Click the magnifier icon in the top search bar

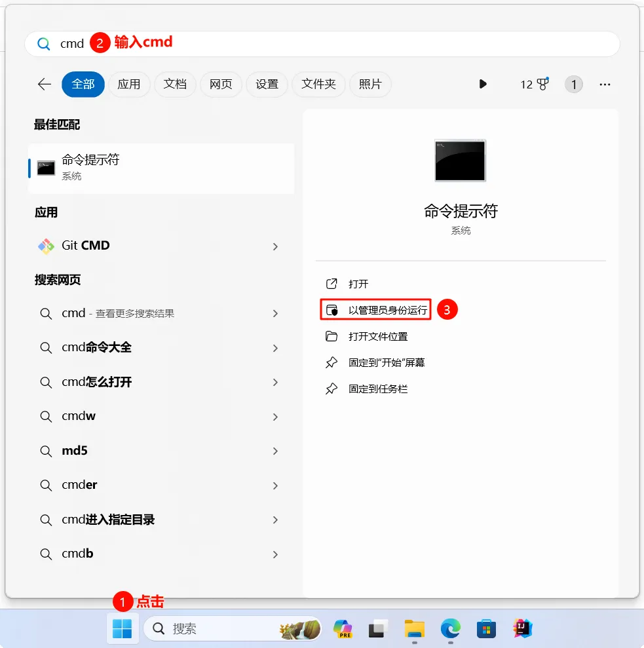43,44
